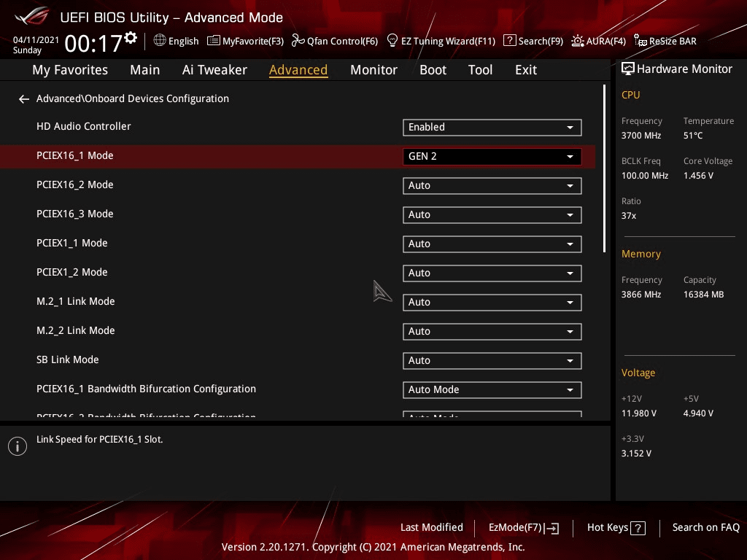The width and height of the screenshot is (747, 560).
Task: Open the PCIEX16_2 Mode dropdown
Action: 492,186
